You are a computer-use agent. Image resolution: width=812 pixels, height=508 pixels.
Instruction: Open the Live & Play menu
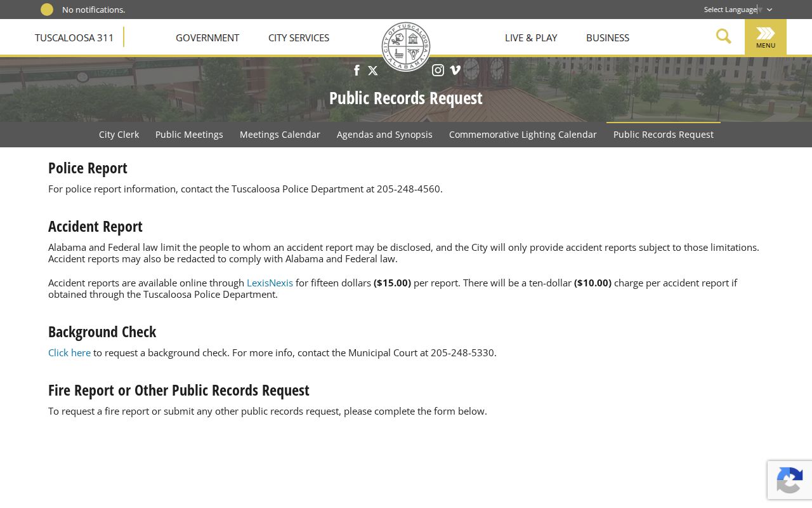pyautogui.click(x=531, y=38)
